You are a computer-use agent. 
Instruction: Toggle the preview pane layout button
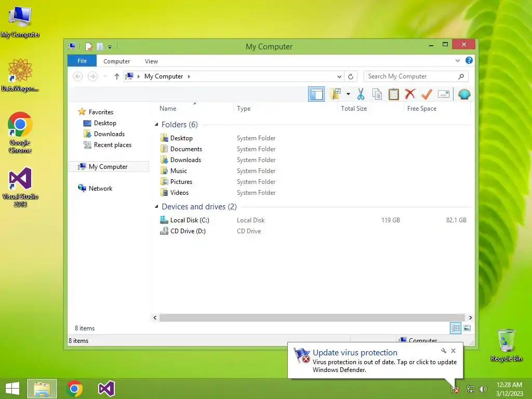pos(316,95)
